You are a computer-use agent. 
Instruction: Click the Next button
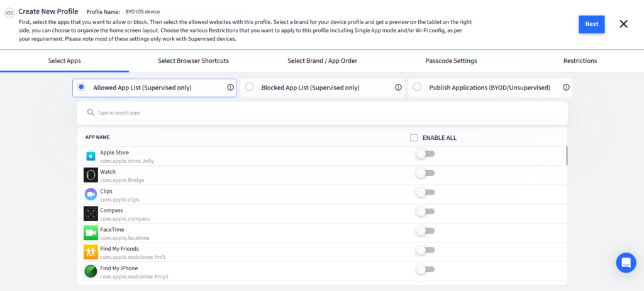[x=591, y=25]
